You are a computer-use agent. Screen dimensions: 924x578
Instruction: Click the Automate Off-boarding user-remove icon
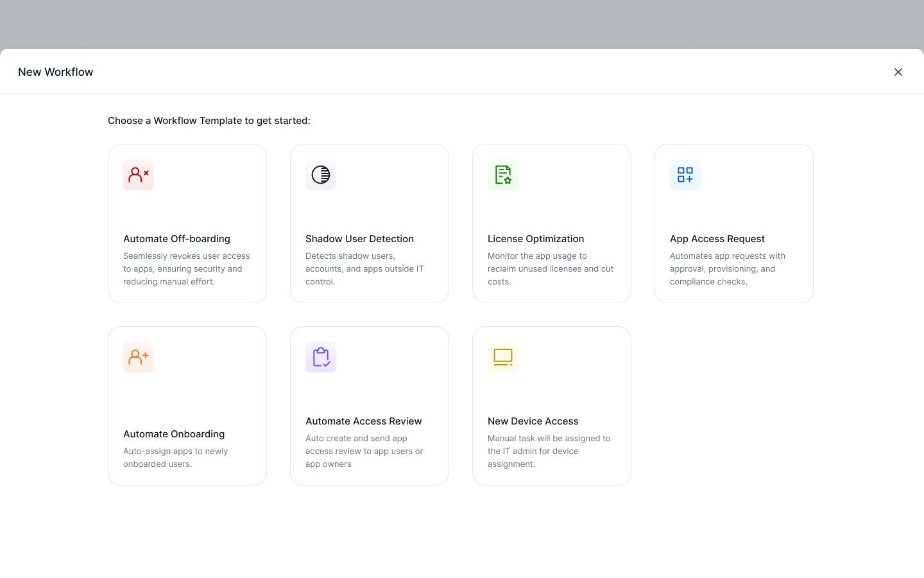click(x=139, y=175)
